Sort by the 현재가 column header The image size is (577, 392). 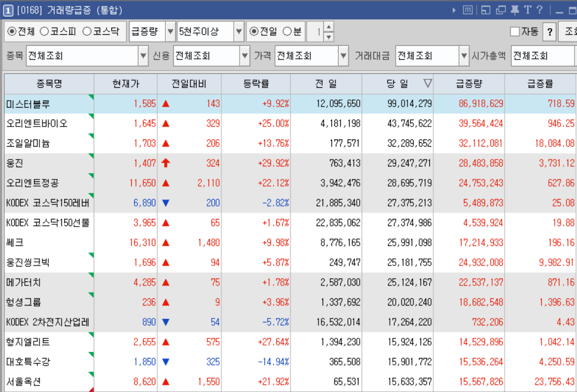click(125, 84)
